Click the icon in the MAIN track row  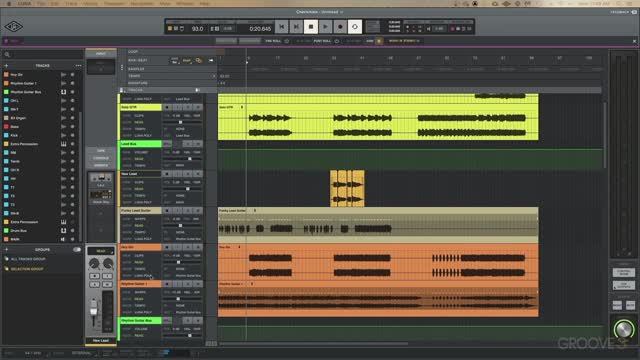[63, 239]
